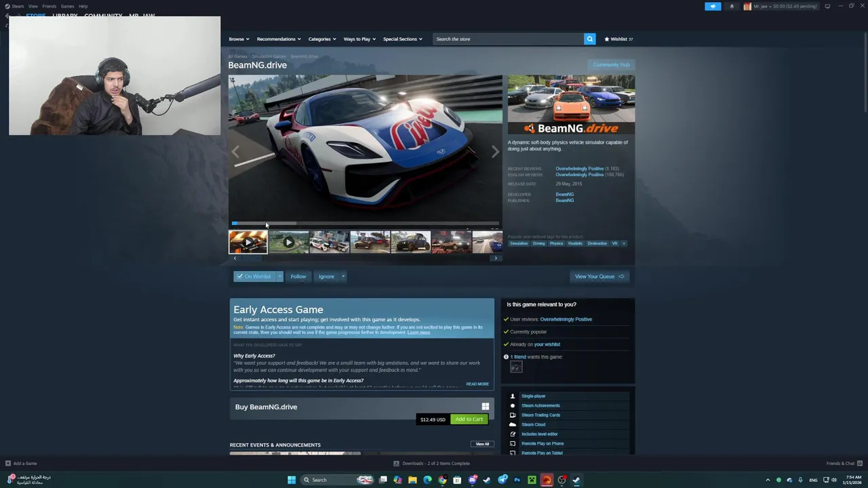Viewport: 868px width, 488px height.
Task: Click the Microsoft Store taskbar icon
Action: (x=457, y=480)
